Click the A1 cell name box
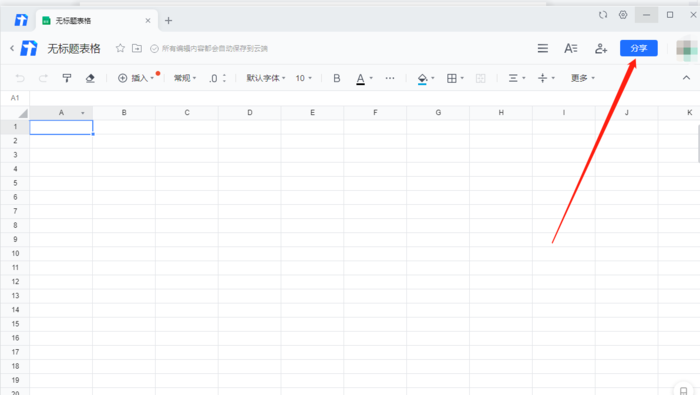 15,98
